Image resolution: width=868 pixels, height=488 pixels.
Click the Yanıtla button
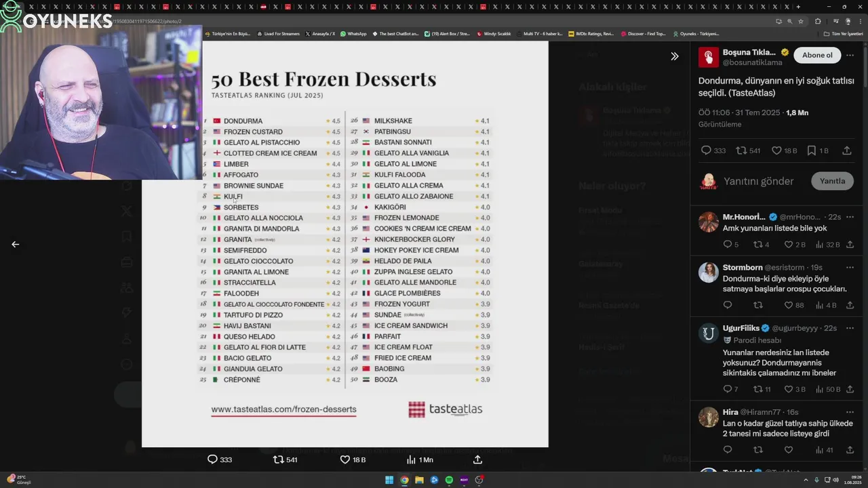[x=832, y=181]
